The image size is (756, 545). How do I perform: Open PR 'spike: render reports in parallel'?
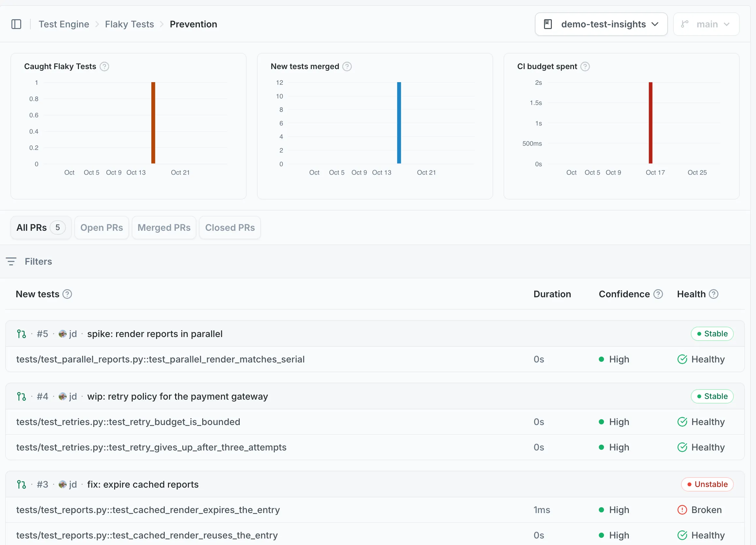click(x=155, y=334)
